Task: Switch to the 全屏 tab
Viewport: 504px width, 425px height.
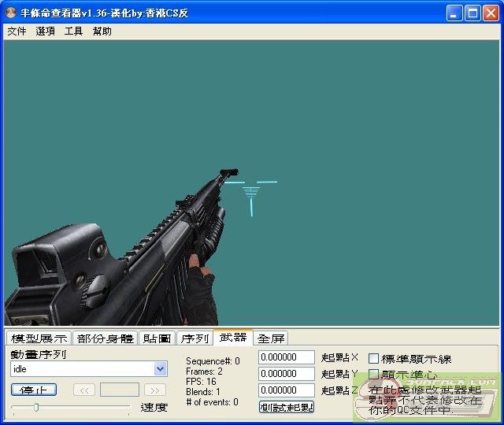Action: click(271, 338)
